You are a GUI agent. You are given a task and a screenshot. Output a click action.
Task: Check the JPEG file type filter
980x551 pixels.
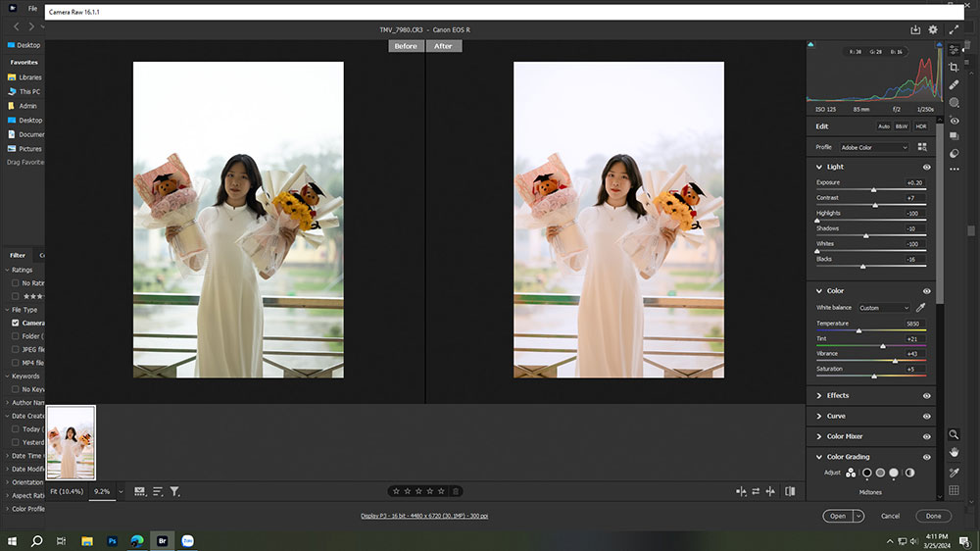click(15, 350)
